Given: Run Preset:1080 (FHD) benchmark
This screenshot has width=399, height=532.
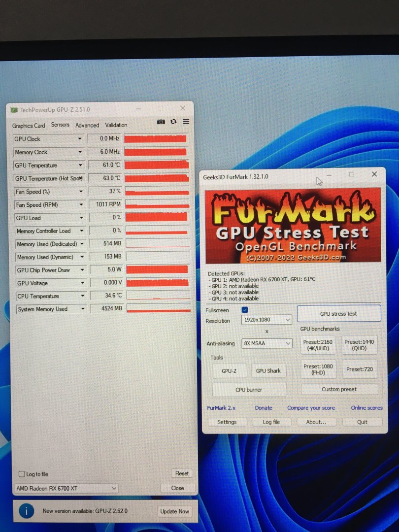Looking at the screenshot, I should point(318,369).
